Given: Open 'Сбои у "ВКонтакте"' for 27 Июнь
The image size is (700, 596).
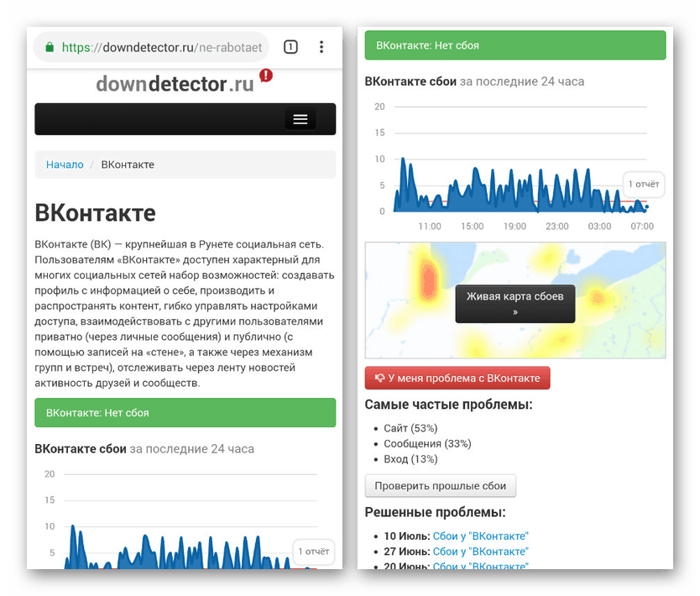Looking at the screenshot, I should 480,551.
